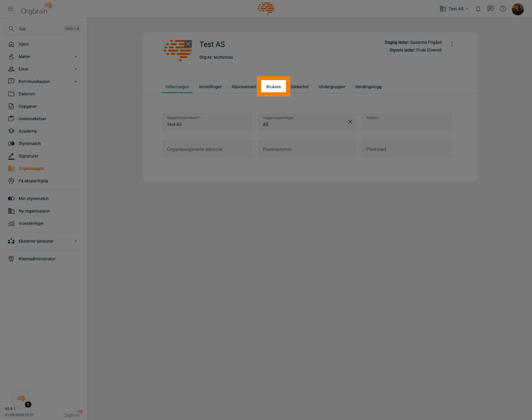Viewport: 532px width, 420px height.
Task: Open the three-dot organisation options menu
Action: (452, 44)
